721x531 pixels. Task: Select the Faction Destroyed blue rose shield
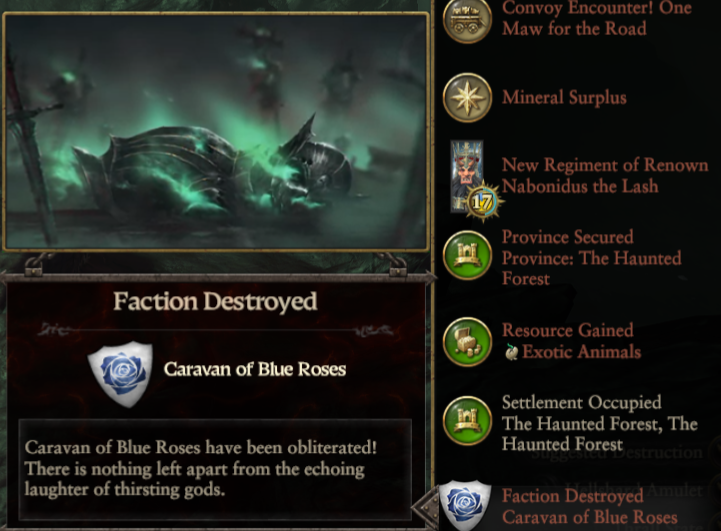pos(465,505)
